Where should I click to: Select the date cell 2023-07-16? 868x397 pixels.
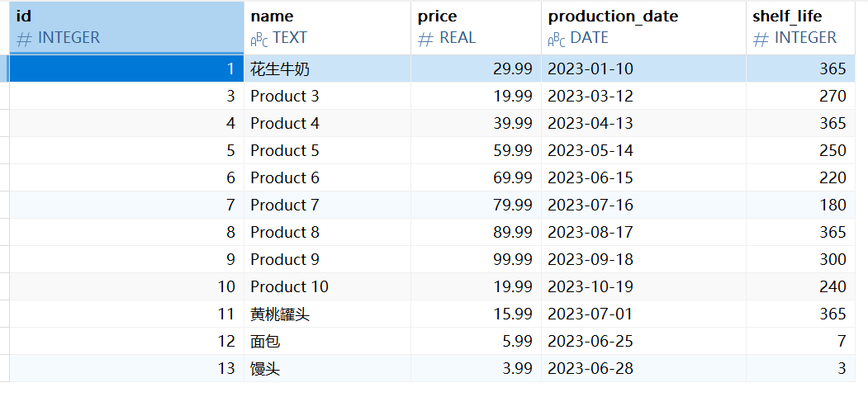click(x=644, y=206)
